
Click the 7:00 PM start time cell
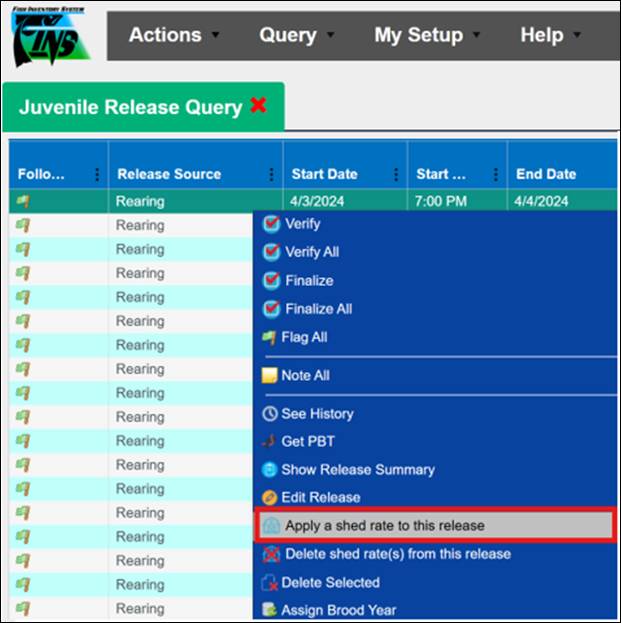[x=441, y=201]
